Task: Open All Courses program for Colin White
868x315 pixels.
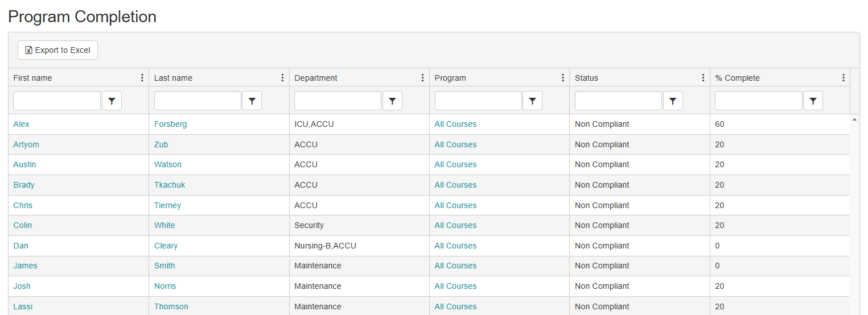Action: (x=455, y=225)
